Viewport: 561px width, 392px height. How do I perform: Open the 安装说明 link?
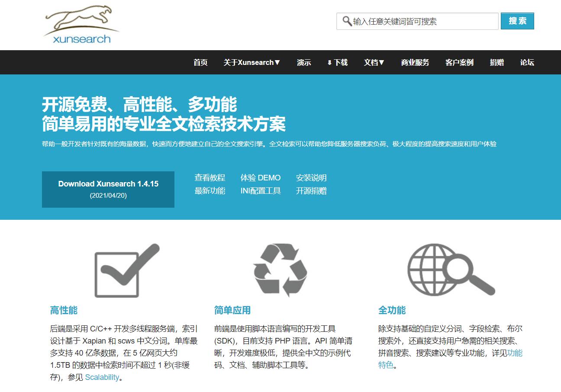click(x=311, y=178)
